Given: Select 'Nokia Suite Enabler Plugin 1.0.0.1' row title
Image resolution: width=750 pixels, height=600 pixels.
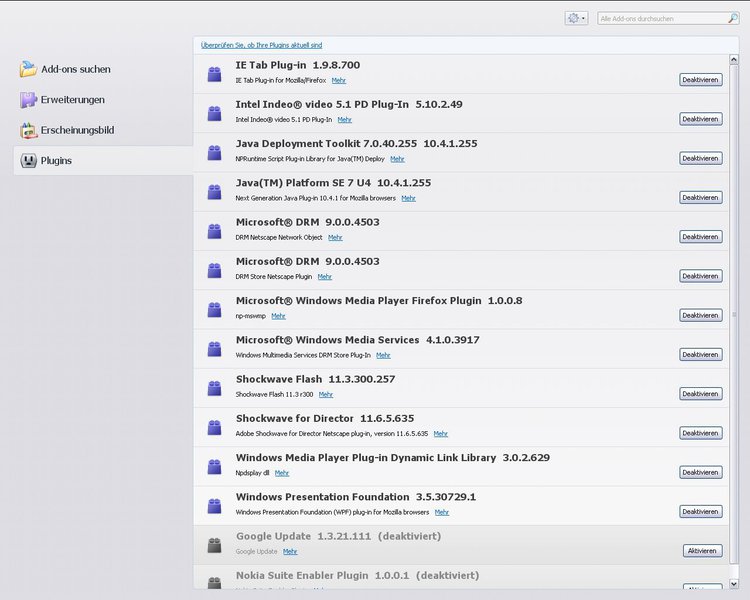Looking at the screenshot, I should [x=323, y=575].
